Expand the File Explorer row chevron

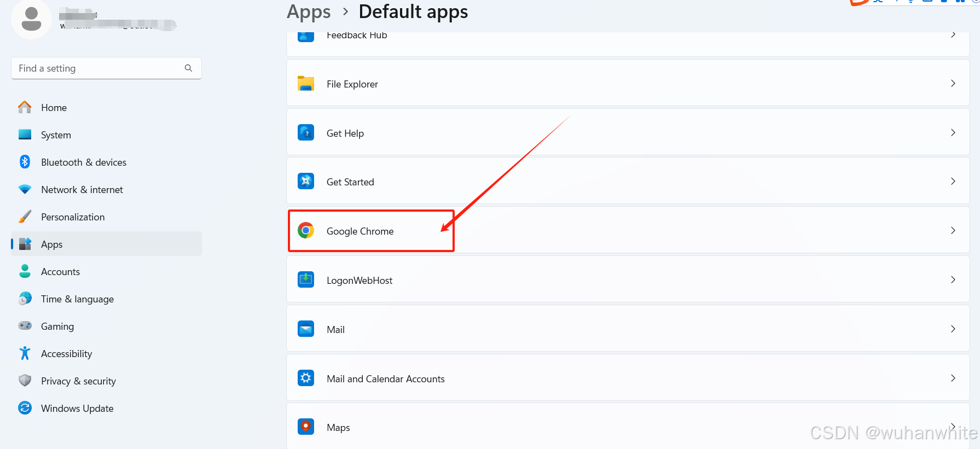[953, 83]
